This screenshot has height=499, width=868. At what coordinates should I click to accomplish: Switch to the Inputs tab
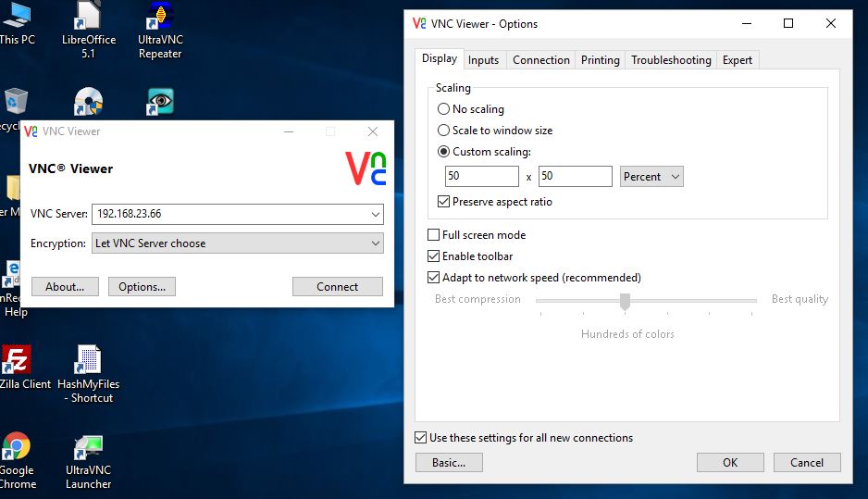[483, 60]
